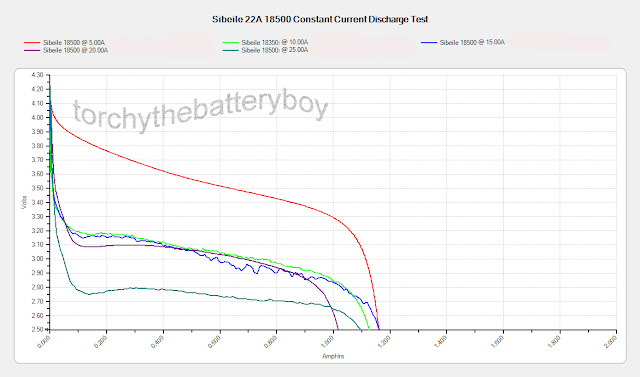
Task: Select the legend entry 'Sibeile 18500 @ 15.00A'
Action: coord(472,42)
